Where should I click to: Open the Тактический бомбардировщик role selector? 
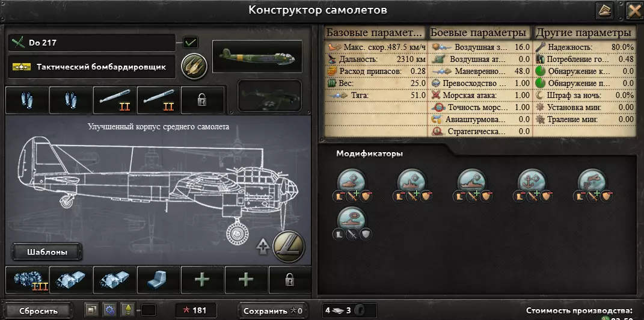click(x=92, y=67)
